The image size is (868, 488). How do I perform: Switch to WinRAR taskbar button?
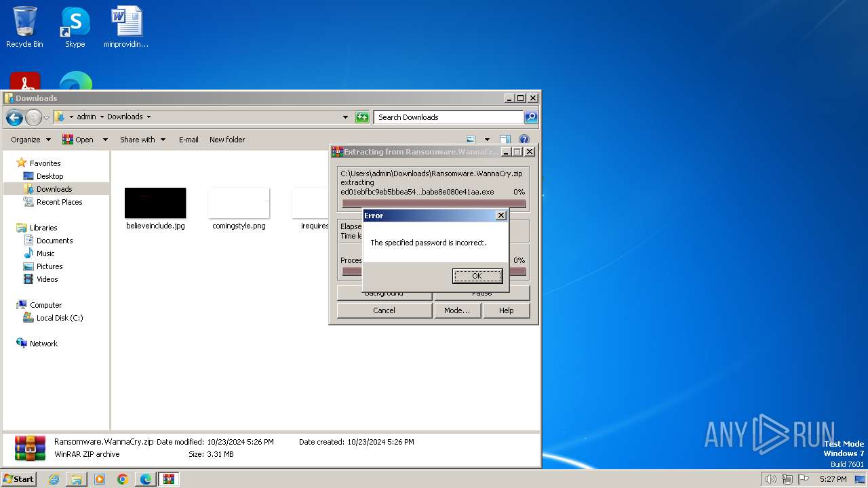click(x=169, y=479)
